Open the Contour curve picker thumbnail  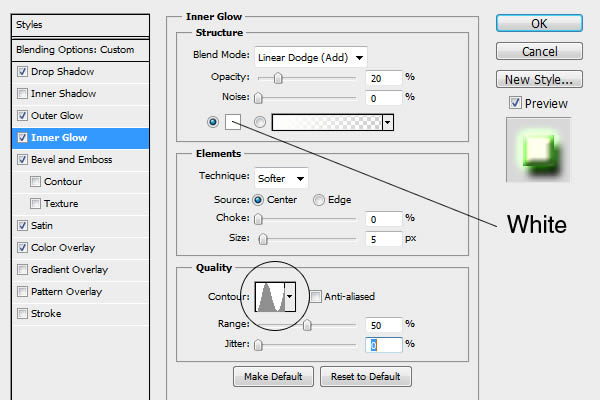270,297
